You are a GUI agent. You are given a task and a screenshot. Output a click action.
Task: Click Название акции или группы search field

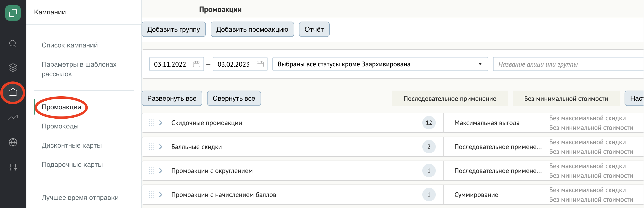(x=568, y=64)
